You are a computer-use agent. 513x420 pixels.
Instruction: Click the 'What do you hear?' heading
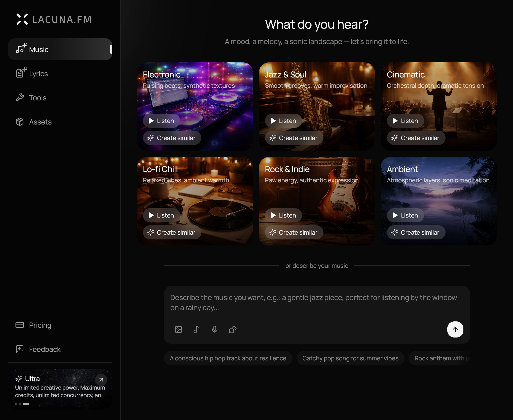click(x=317, y=24)
